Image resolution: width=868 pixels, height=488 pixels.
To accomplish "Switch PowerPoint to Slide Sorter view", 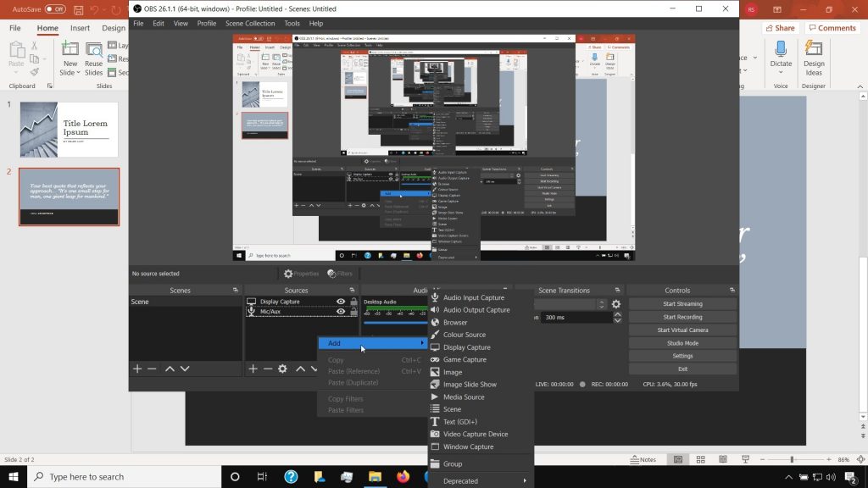I will coord(701,459).
